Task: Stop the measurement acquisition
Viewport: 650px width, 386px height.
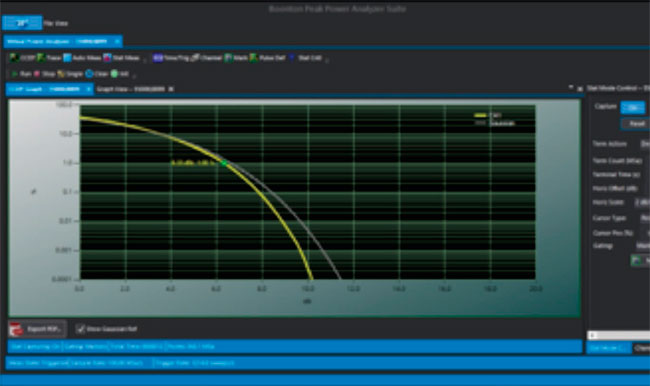Action: pyautogui.click(x=37, y=74)
